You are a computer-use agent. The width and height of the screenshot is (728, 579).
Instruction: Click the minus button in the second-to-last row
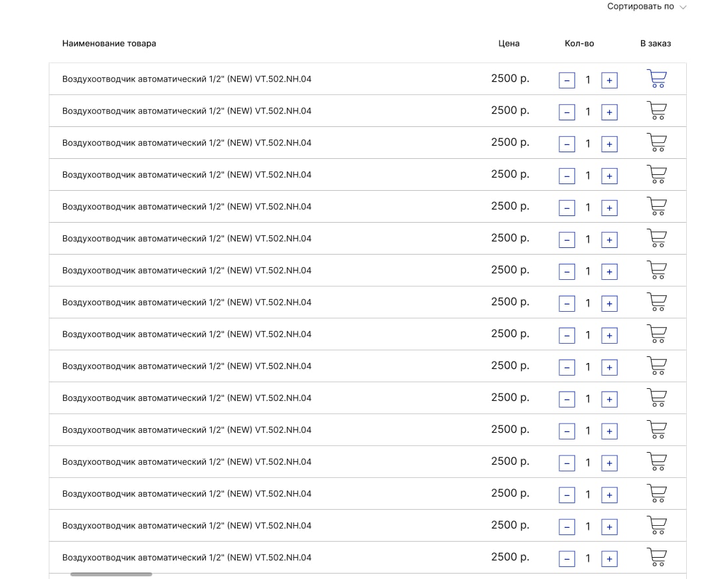point(567,527)
